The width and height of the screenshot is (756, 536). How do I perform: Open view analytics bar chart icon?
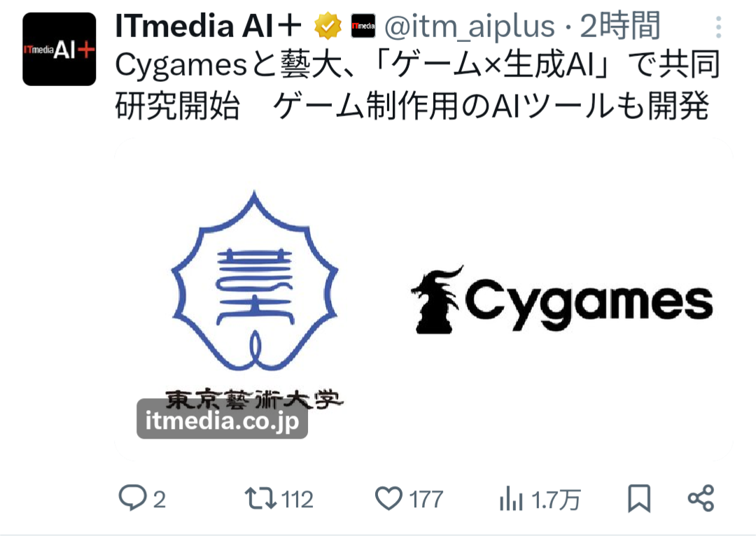tap(511, 498)
